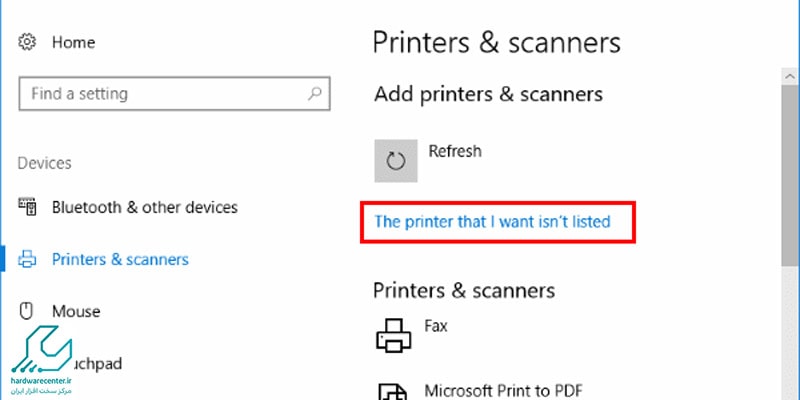Screen dimensions: 800x400
Task: Click the Mouse sidebar icon
Action: [x=26, y=311]
